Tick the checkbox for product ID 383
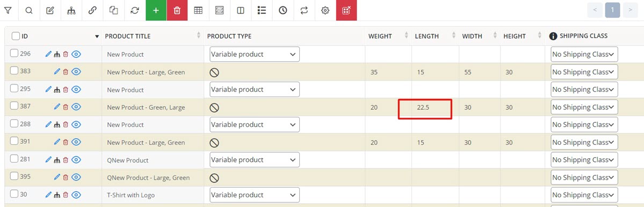The height and width of the screenshot is (207, 644). click(14, 70)
